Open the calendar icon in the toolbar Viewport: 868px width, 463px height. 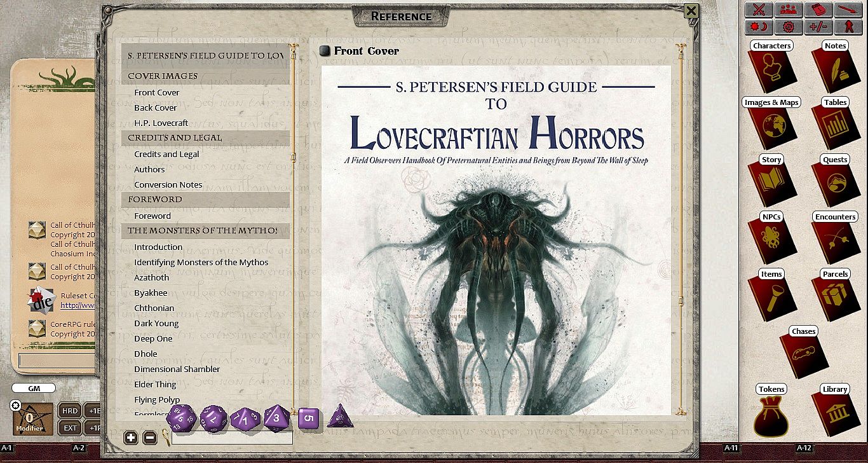pyautogui.click(x=818, y=10)
